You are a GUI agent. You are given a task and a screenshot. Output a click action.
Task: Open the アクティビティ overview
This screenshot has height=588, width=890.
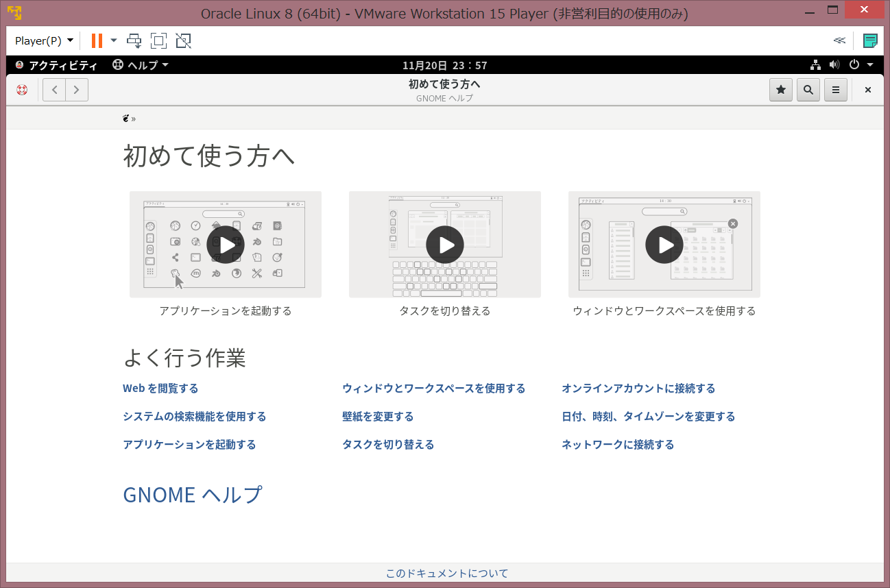(56, 65)
